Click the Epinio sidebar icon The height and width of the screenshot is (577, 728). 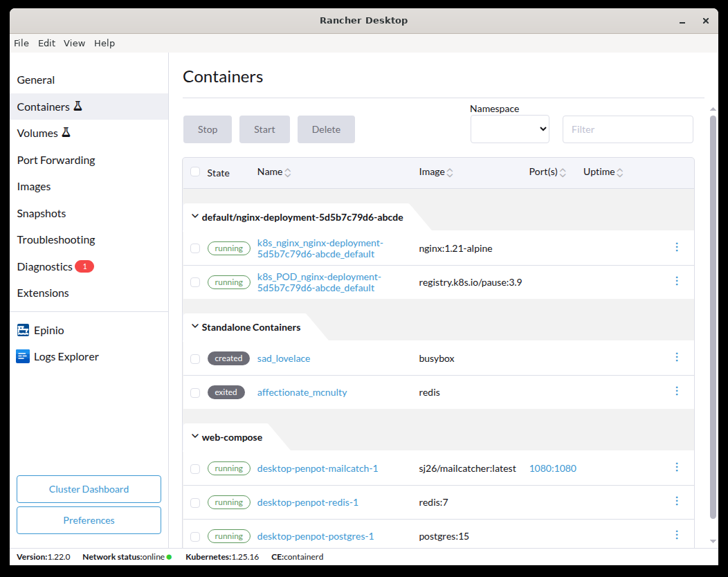click(x=21, y=330)
